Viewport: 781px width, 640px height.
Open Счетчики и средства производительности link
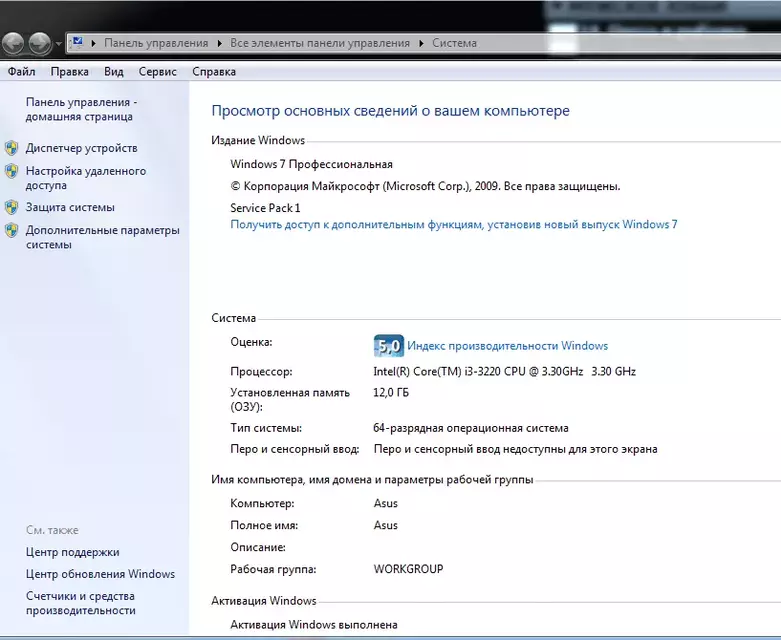pos(81,603)
